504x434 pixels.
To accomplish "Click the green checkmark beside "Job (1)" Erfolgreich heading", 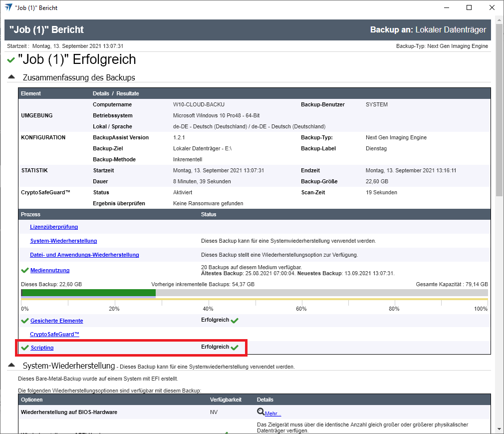I will [11, 60].
